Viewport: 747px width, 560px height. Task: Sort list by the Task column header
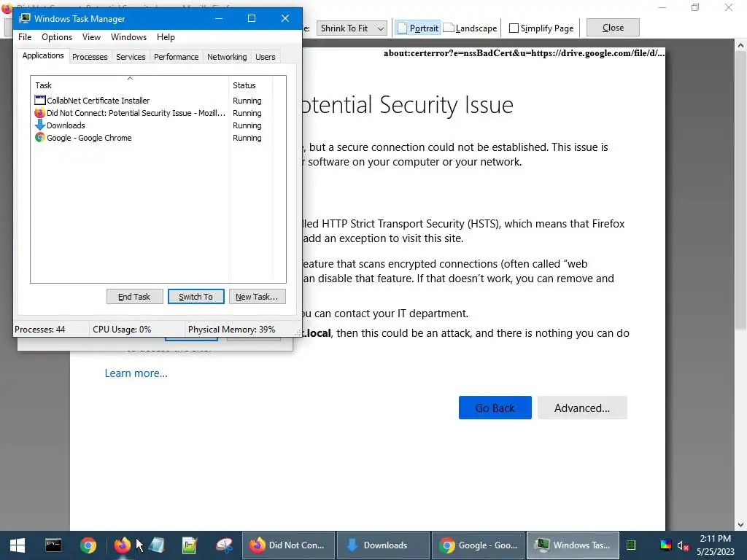click(x=130, y=85)
